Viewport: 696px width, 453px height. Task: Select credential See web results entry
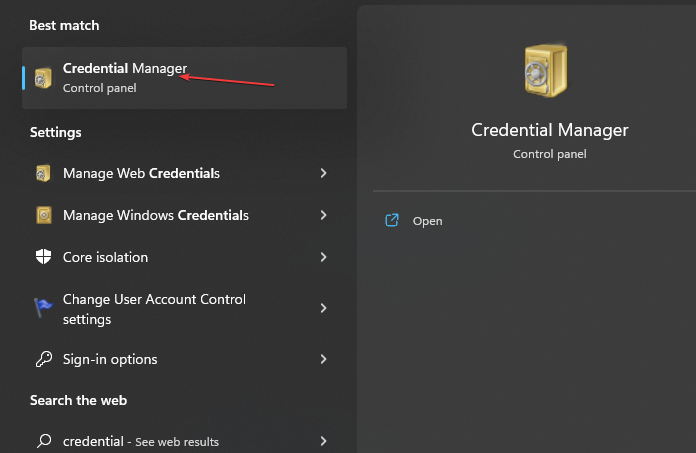pos(184,441)
